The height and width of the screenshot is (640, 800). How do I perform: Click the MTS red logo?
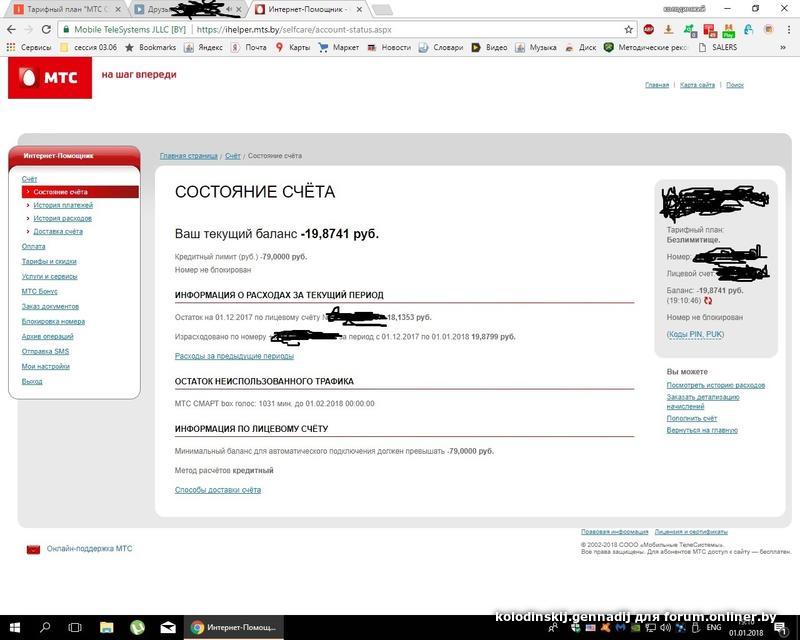50,78
